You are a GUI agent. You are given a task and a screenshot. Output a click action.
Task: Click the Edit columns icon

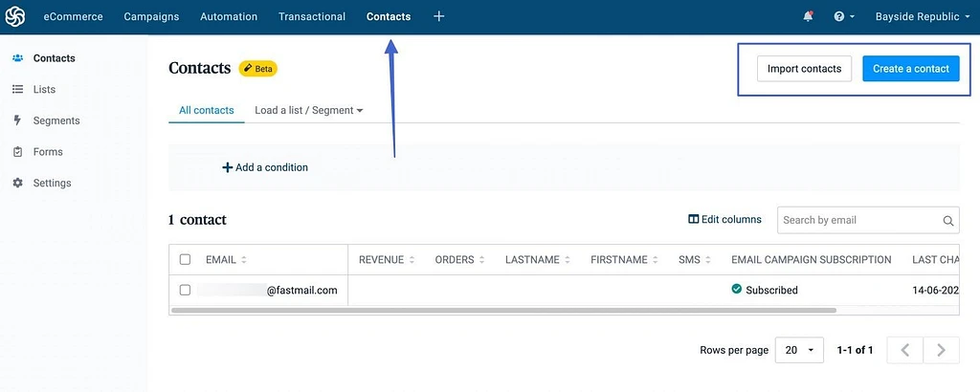point(693,219)
